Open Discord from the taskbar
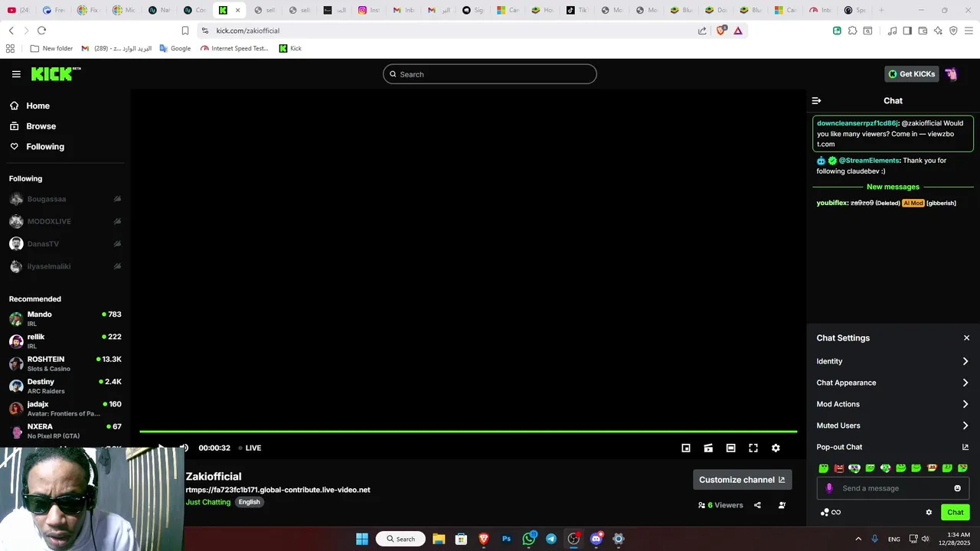980x551 pixels. tap(596, 539)
